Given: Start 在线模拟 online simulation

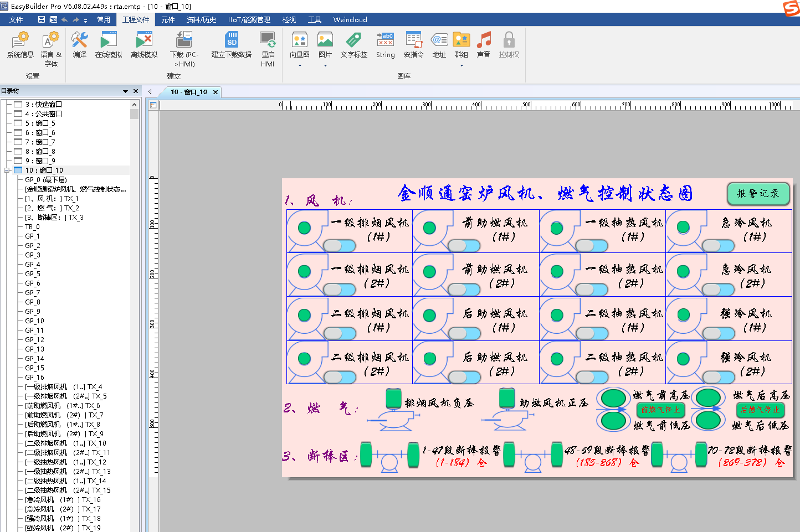Looking at the screenshot, I should tap(109, 44).
